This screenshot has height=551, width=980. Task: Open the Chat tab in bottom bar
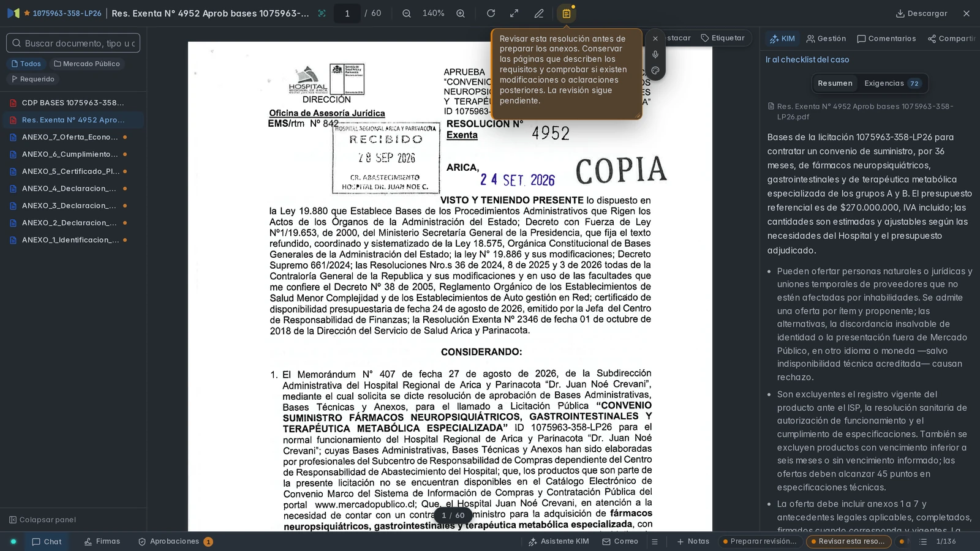coord(47,541)
